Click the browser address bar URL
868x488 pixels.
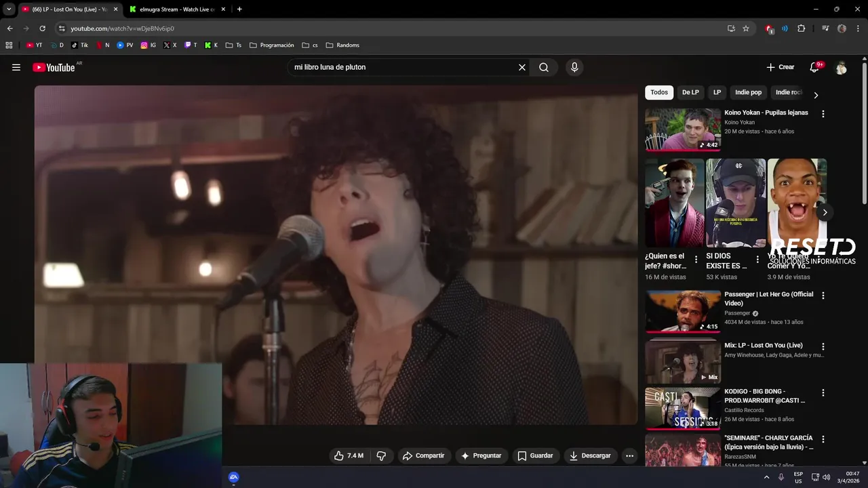(x=123, y=28)
